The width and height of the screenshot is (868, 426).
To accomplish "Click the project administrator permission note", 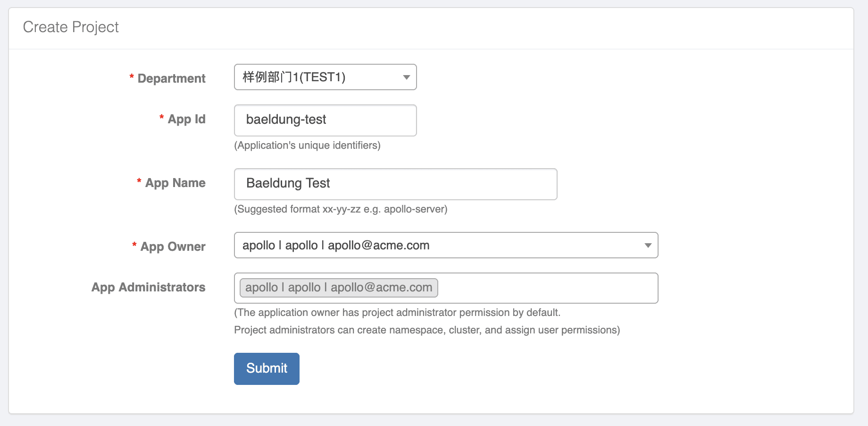I will pos(397,313).
